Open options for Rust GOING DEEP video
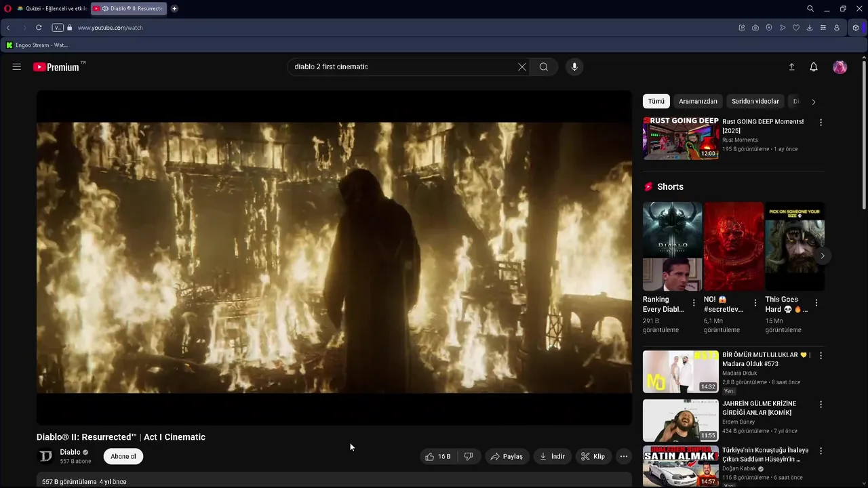 821,123
